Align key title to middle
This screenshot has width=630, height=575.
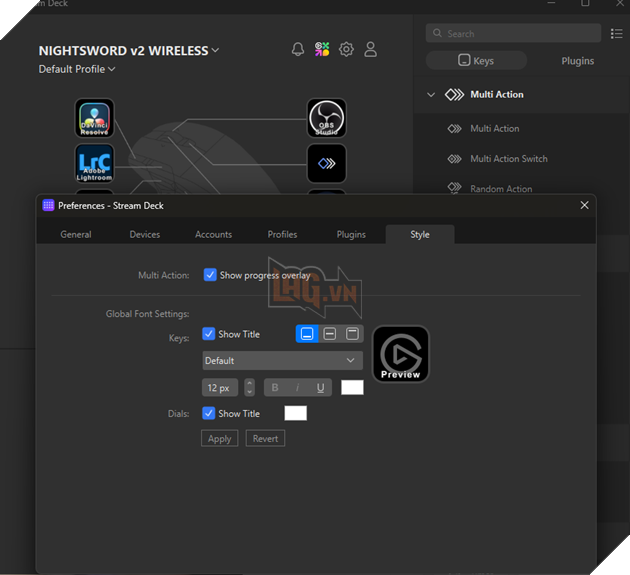329,334
